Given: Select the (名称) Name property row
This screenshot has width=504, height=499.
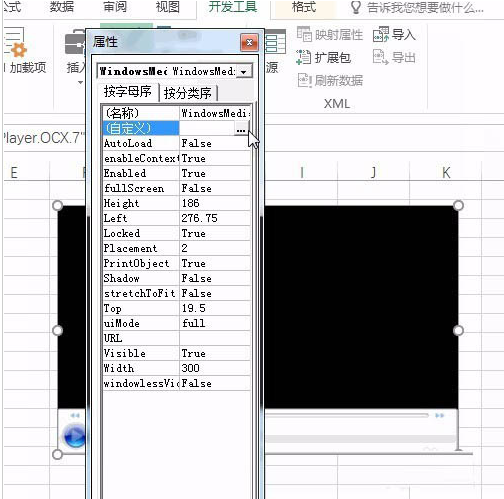Looking at the screenshot, I should pos(176,113).
